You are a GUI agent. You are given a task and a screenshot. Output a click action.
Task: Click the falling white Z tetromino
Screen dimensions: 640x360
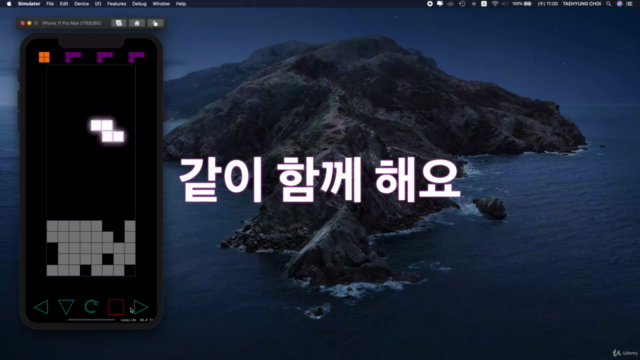tap(107, 131)
